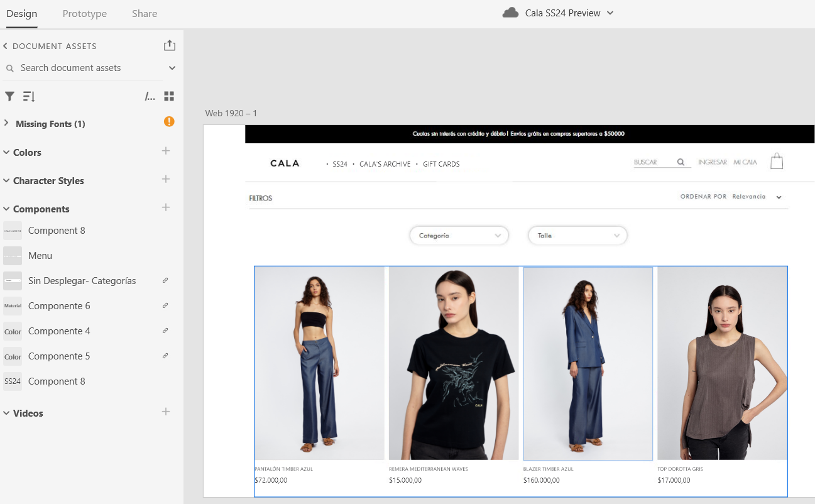The height and width of the screenshot is (504, 815).
Task: Click the sort assets icon
Action: 29,96
